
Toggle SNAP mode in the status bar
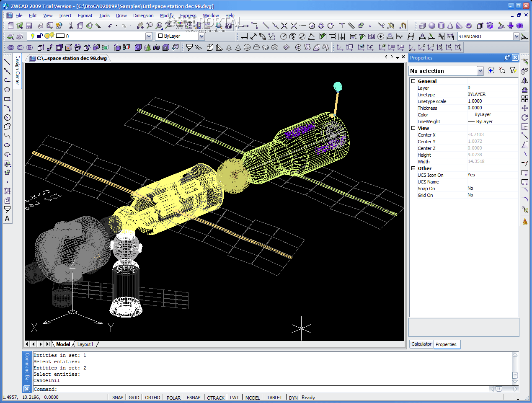[x=118, y=398]
